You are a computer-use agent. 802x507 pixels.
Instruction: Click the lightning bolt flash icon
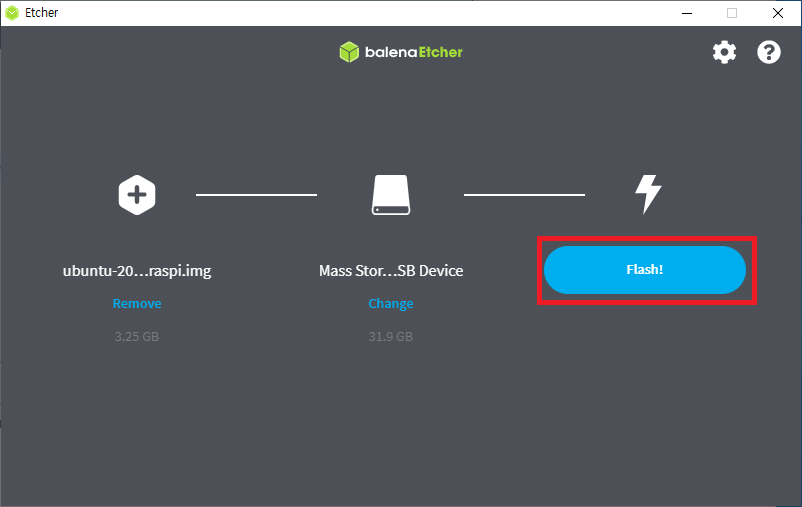coord(648,194)
